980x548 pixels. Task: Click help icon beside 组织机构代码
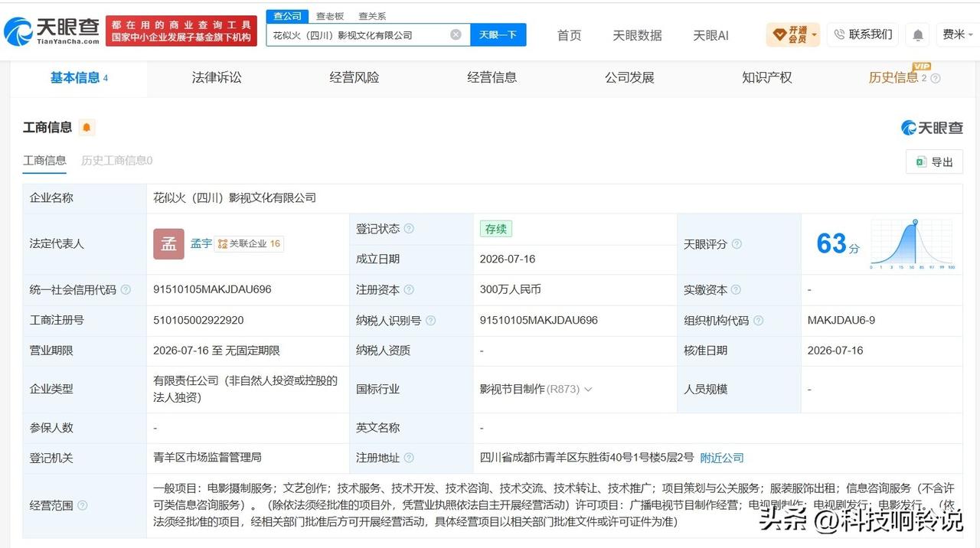click(x=758, y=321)
